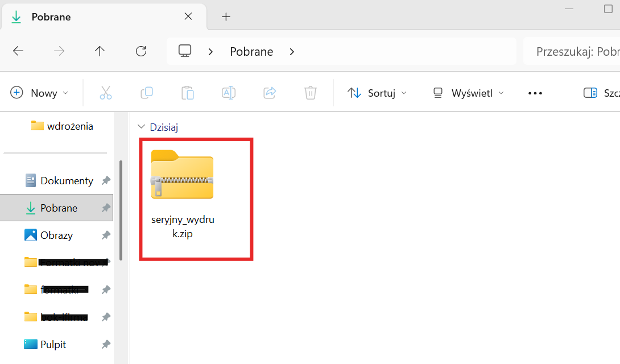Screen dimensions: 620x364
Task: Click the Share icon in toolbar
Action: tap(270, 93)
